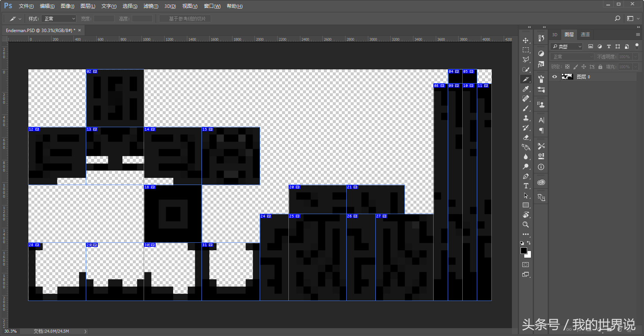Screen dimensions: 644x336
Task: Click the 图层 0 layer thumbnail
Action: pos(567,77)
